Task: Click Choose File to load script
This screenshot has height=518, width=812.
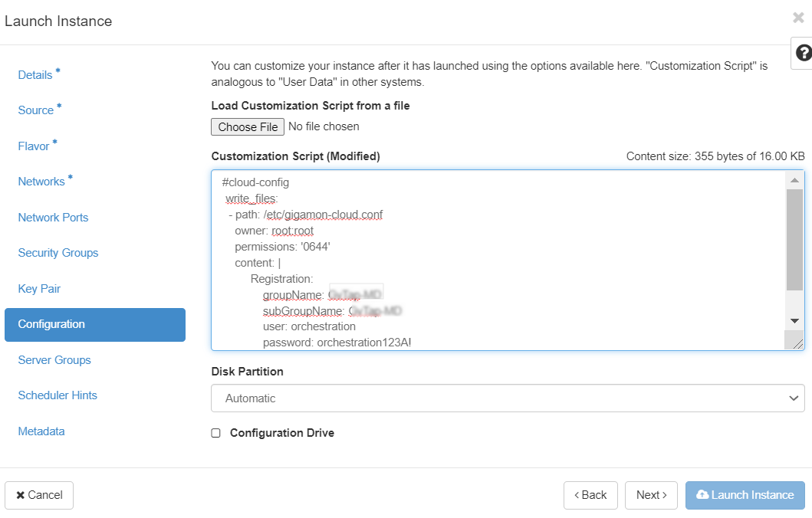Action: [248, 127]
